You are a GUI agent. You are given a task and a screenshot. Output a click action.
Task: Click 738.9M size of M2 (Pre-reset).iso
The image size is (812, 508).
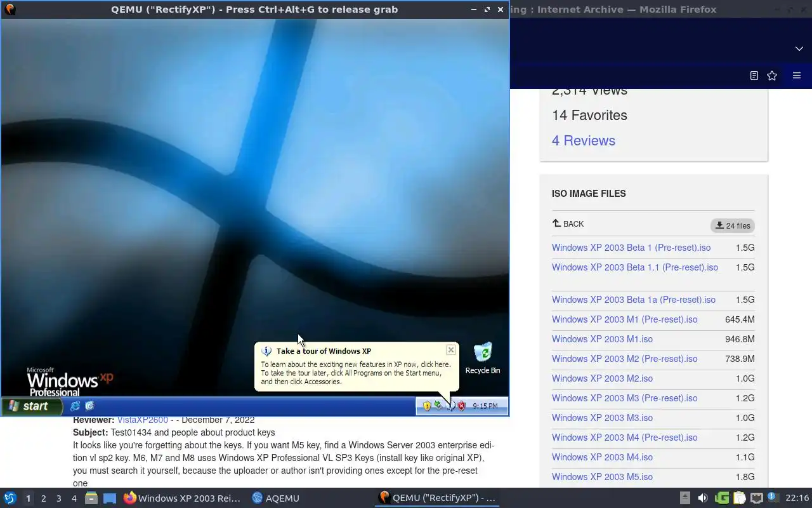click(x=740, y=359)
